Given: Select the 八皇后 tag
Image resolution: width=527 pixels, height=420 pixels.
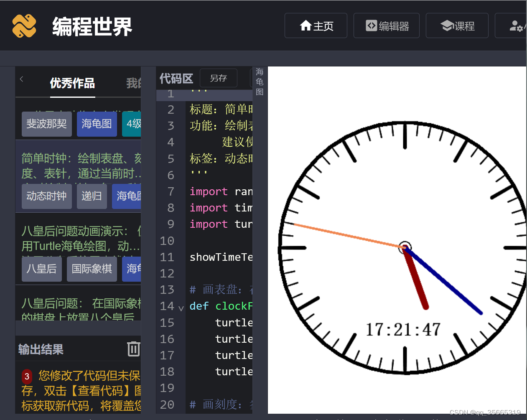Looking at the screenshot, I should coord(42,269).
